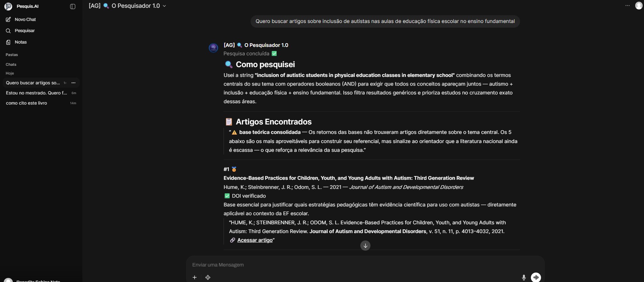
Task: Click the 'Evidence-Based Practices for Children' article title
Action: (x=349, y=178)
